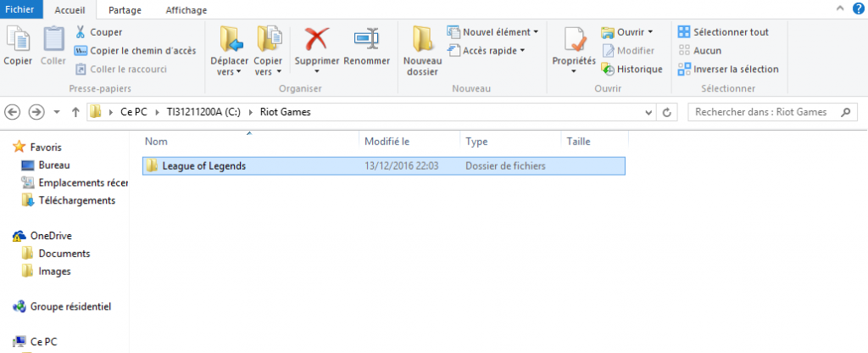Screen dimensions: 868x353
Task: Open the Ouvrir dropdown in ribbon
Action: [x=627, y=32]
